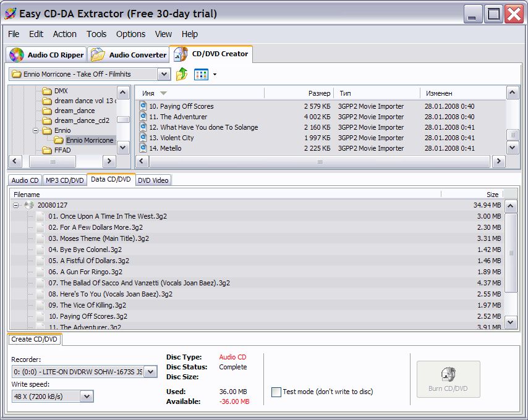Click the Audio Converter folder icon
This screenshot has width=528, height=420.
[98, 55]
